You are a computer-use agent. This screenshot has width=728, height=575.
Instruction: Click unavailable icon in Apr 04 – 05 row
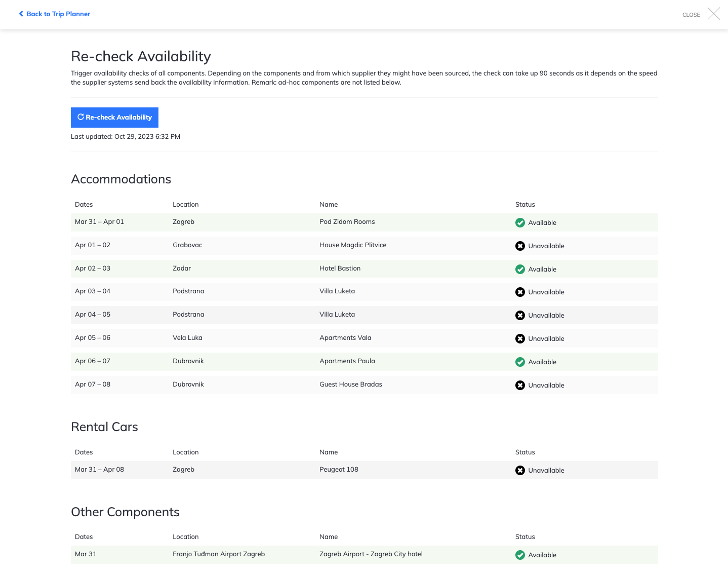click(x=520, y=315)
